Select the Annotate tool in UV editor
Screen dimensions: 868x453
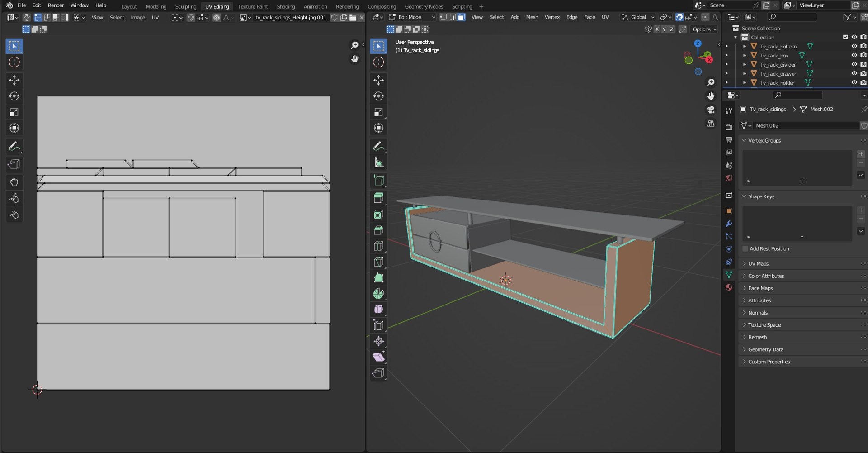(14, 146)
